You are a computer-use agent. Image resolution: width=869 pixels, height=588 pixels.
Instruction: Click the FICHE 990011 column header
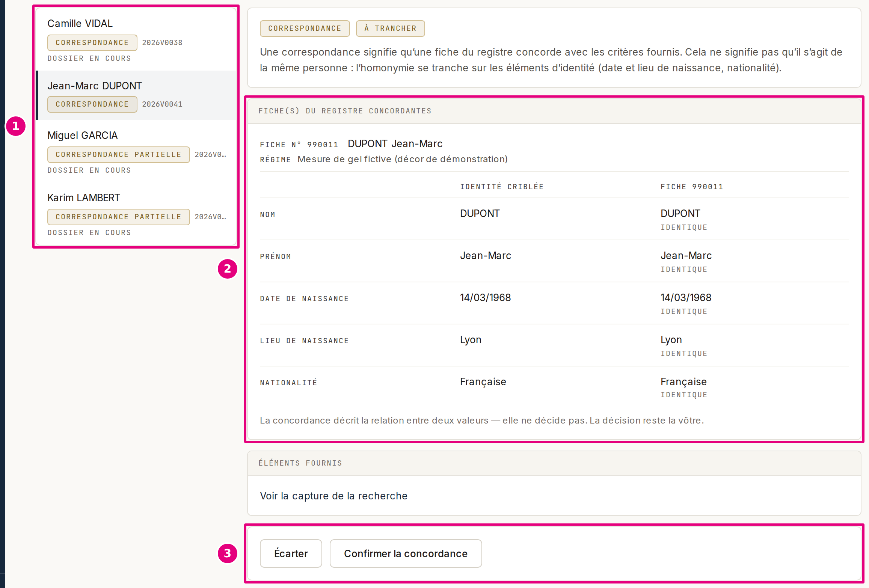pos(692,187)
